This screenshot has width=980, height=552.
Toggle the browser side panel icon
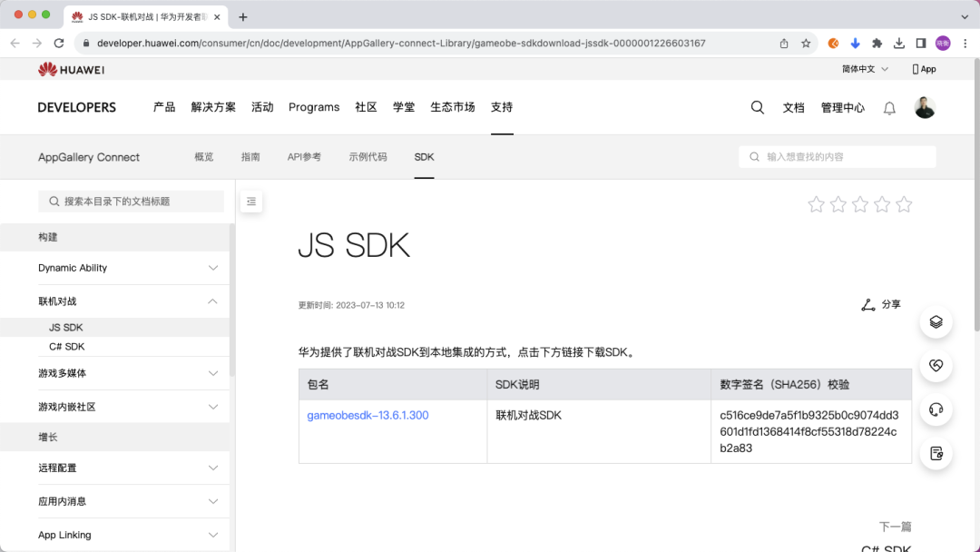[921, 44]
